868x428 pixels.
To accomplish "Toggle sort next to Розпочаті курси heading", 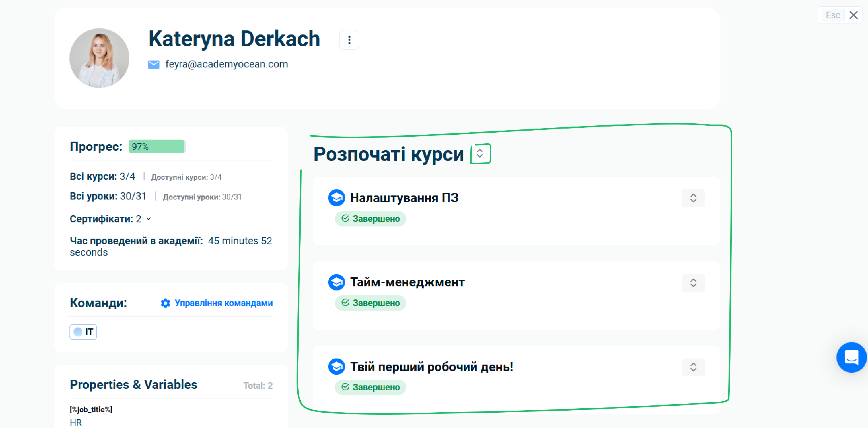I will pyautogui.click(x=480, y=154).
